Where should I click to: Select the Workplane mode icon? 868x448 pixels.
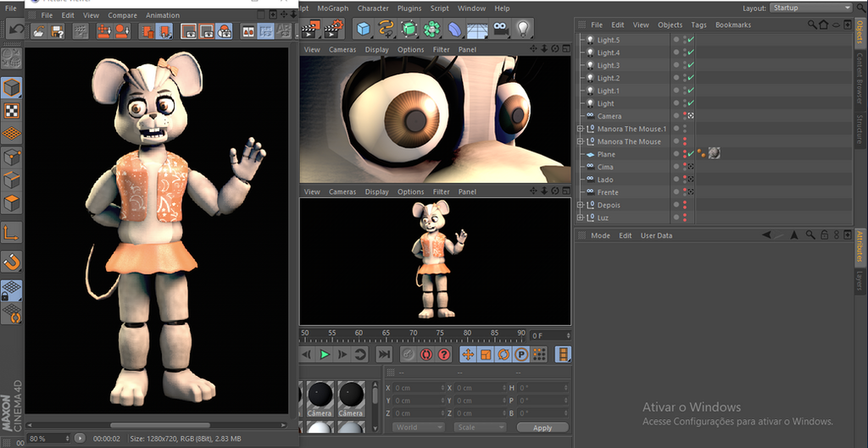tap(12, 134)
